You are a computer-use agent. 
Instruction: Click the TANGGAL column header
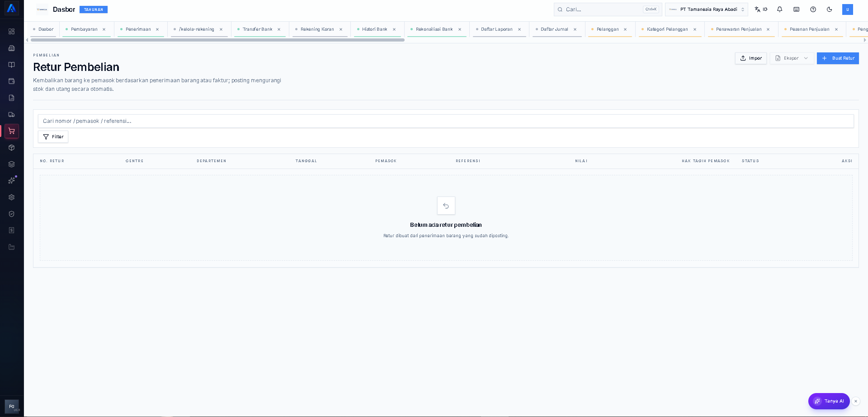(x=306, y=161)
